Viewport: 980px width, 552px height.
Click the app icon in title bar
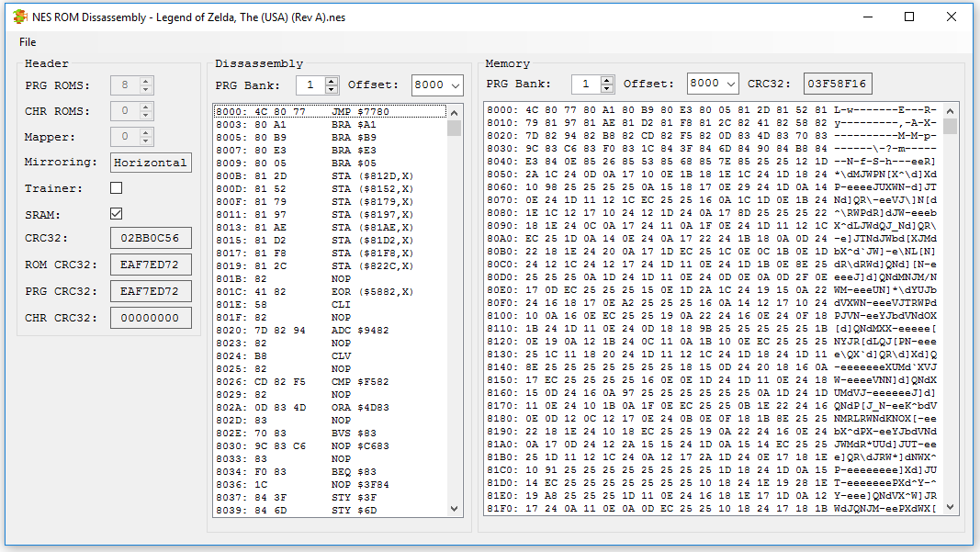(20, 17)
